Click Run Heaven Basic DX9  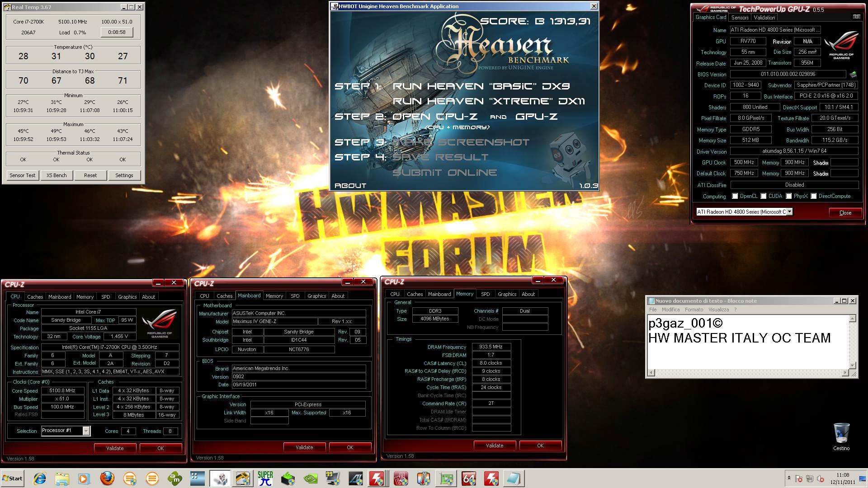coord(481,86)
